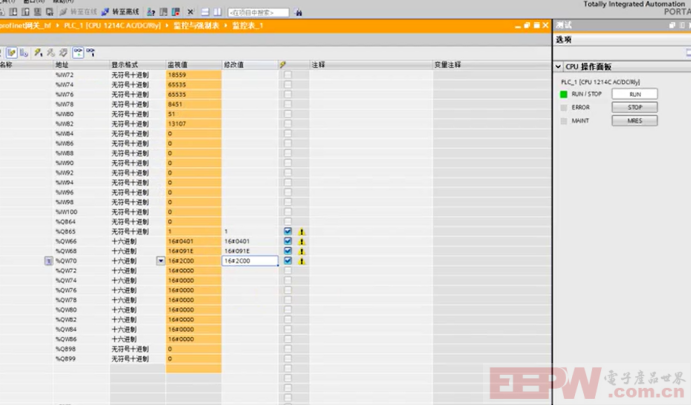This screenshot has height=405, width=691.
Task: Click the 显示格式 column header
Action: pos(138,65)
